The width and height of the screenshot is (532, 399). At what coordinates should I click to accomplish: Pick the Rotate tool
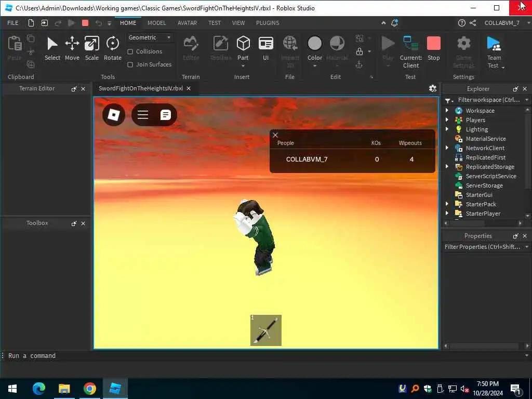(x=113, y=49)
